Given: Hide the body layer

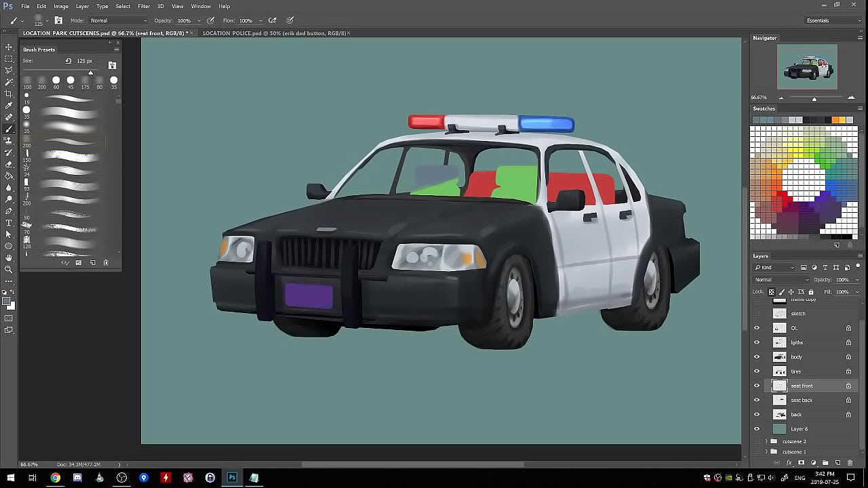Looking at the screenshot, I should tap(757, 357).
